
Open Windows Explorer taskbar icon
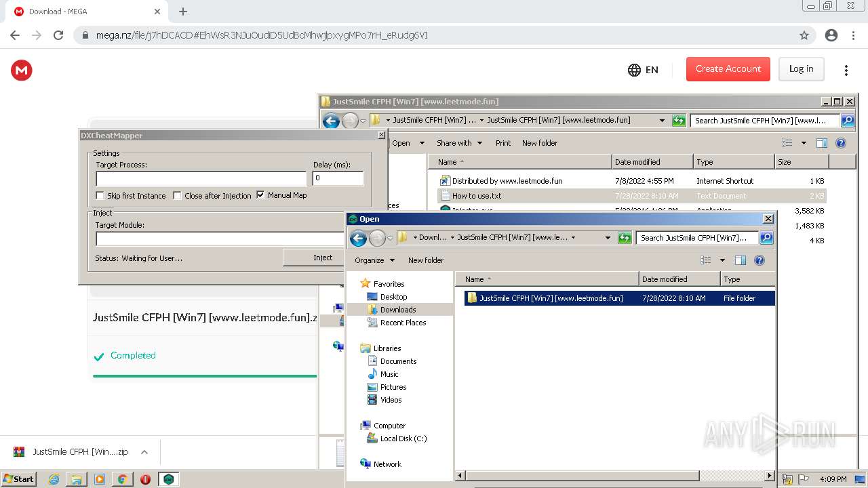click(x=77, y=479)
